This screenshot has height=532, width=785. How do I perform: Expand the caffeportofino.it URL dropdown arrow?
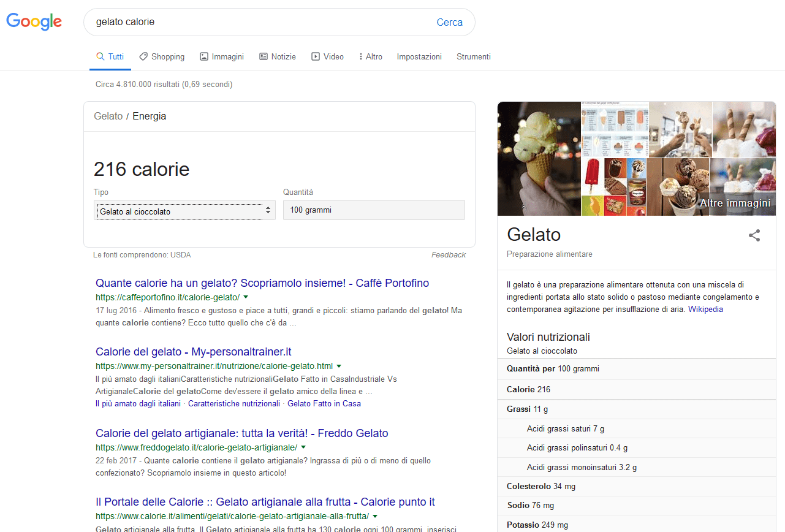pyautogui.click(x=246, y=297)
